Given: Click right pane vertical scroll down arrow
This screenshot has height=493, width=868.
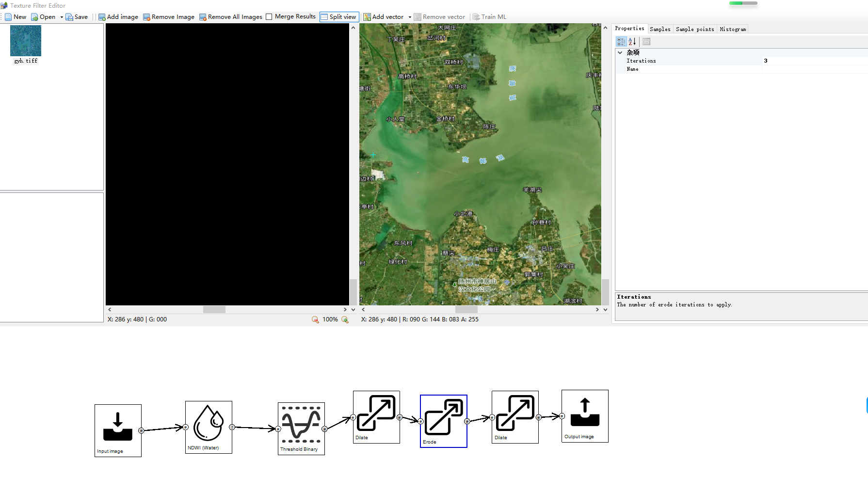Looking at the screenshot, I should [605, 309].
